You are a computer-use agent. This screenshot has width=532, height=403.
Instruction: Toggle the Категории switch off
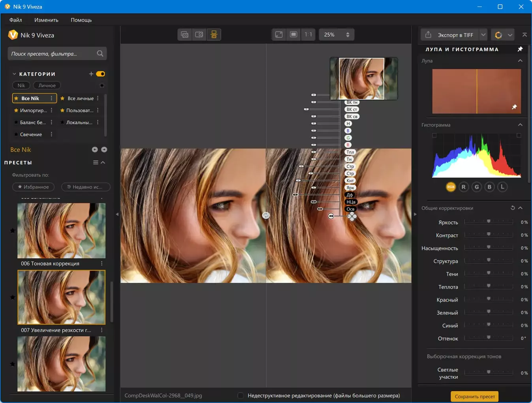tap(101, 74)
